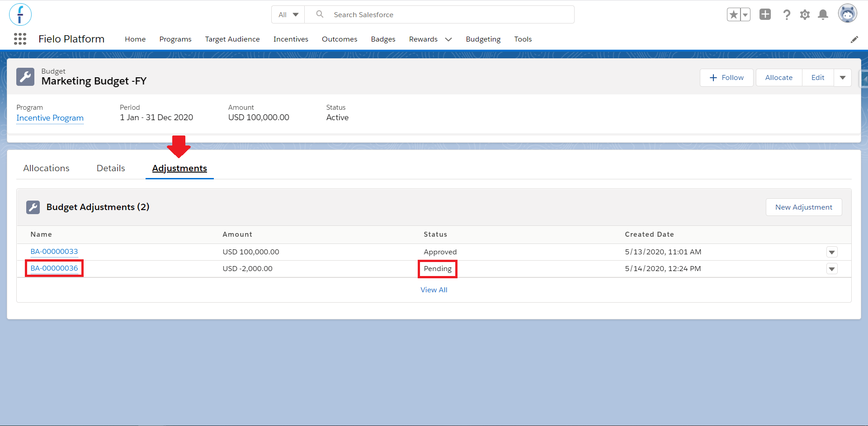
Task: Open the Notifications bell icon
Action: pyautogui.click(x=823, y=14)
